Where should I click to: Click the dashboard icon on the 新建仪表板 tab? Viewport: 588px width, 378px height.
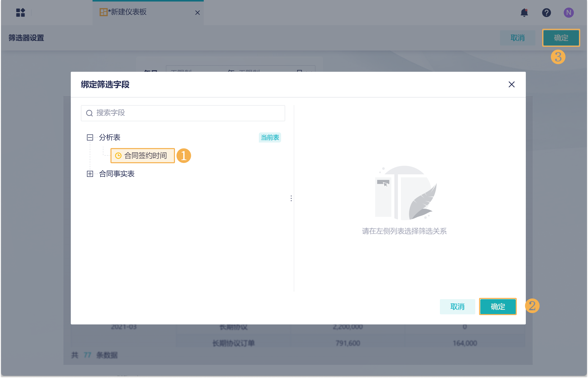click(103, 12)
